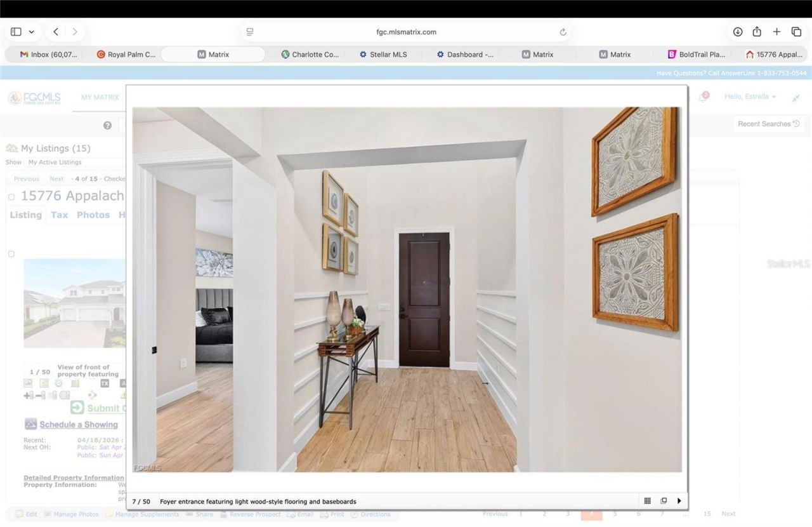This screenshot has width=812, height=527.
Task: Open the thumbnail grid view in the photo viewer
Action: pyautogui.click(x=647, y=501)
